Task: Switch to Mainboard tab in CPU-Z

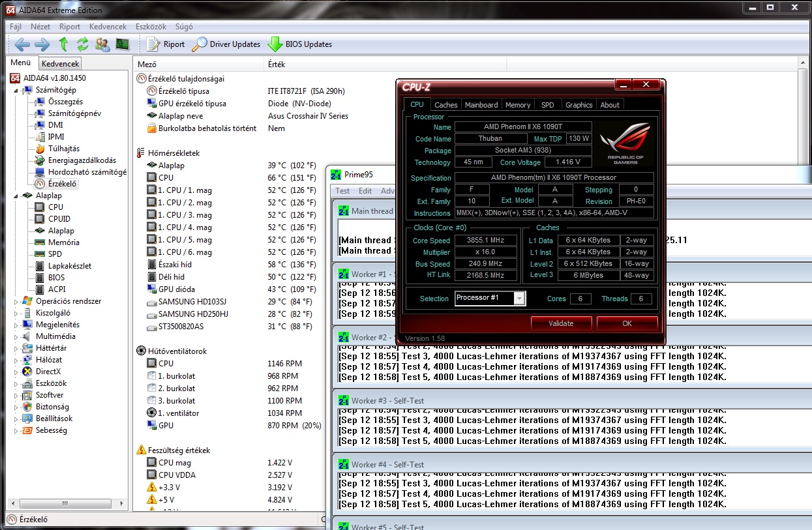Action: click(x=481, y=105)
